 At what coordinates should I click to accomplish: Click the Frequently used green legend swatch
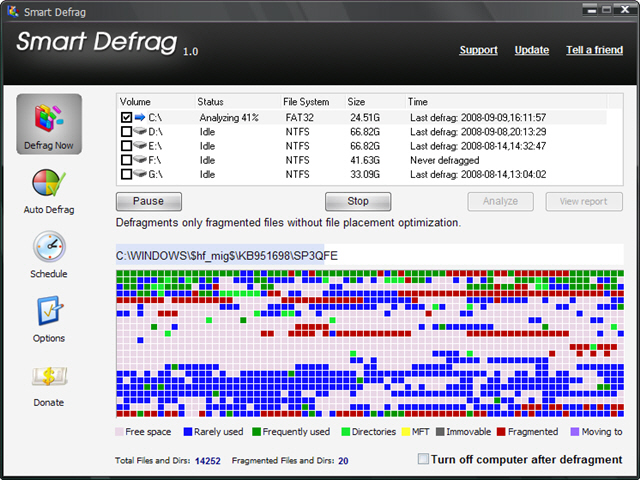click(256, 431)
